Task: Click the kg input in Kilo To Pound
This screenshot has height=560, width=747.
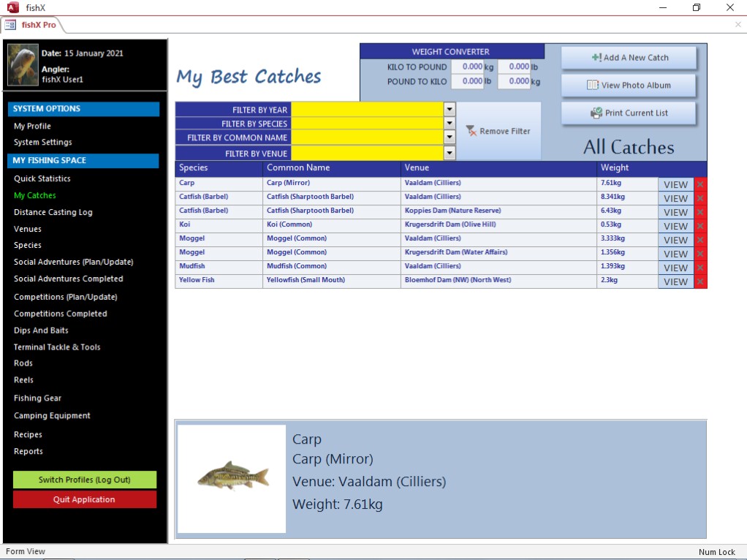Action: (467, 67)
